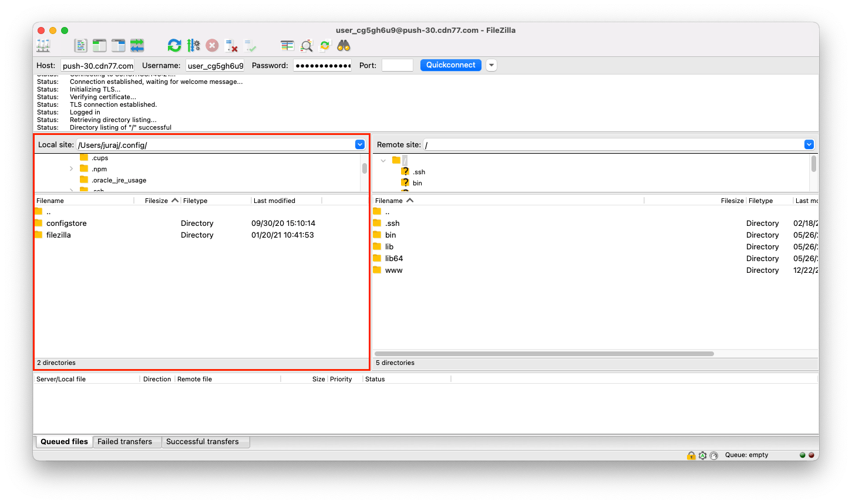Click the Username input field
Viewport: 852px width, 504px height.
point(215,65)
